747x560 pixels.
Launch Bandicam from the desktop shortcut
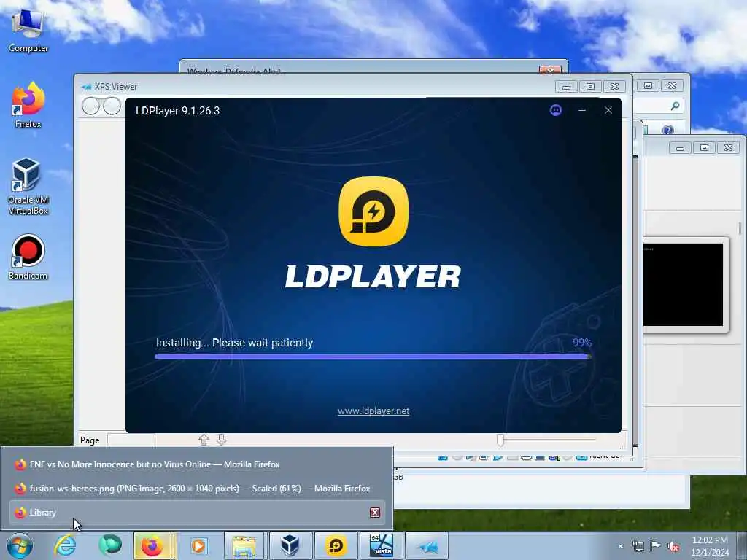pos(28,257)
